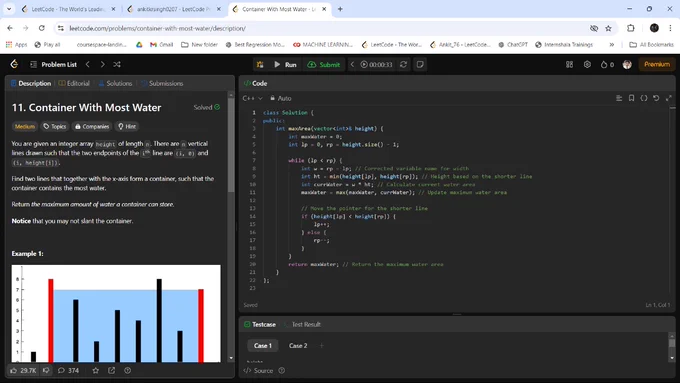Share the problem link icon
Screen dimensions: 680x383
[x=111, y=370]
